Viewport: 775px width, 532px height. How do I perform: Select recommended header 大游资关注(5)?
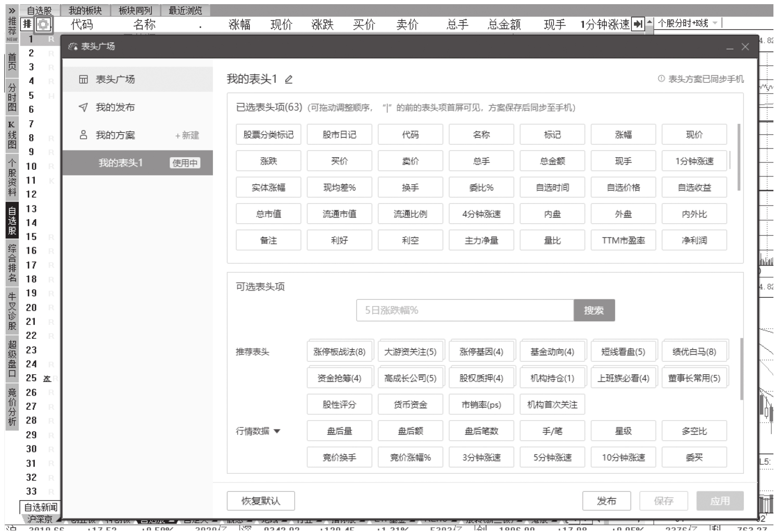[410, 352]
